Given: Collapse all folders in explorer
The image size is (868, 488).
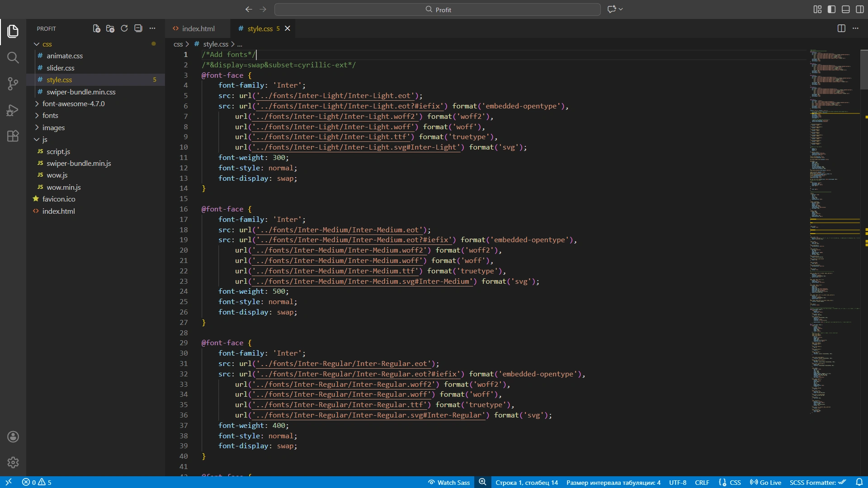Looking at the screenshot, I should [138, 28].
